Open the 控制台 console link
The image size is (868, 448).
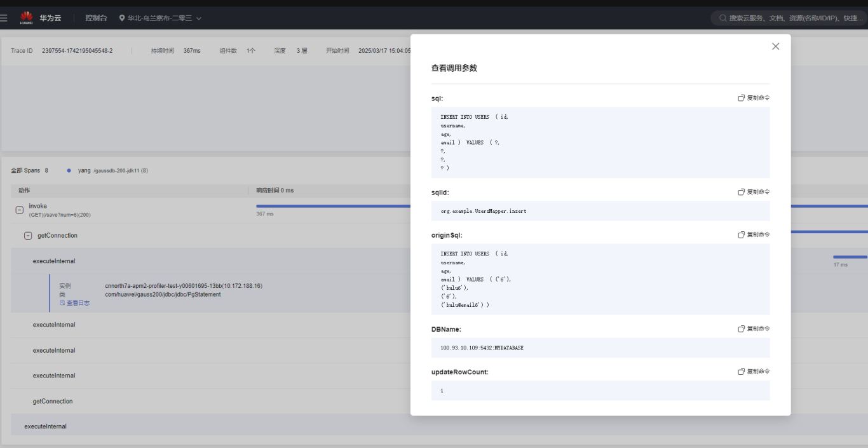pos(96,18)
